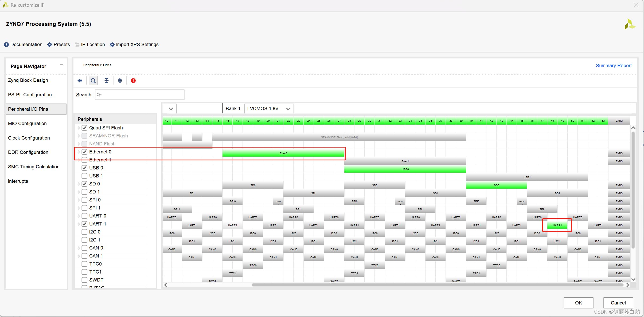Click in the Search input field

click(140, 95)
